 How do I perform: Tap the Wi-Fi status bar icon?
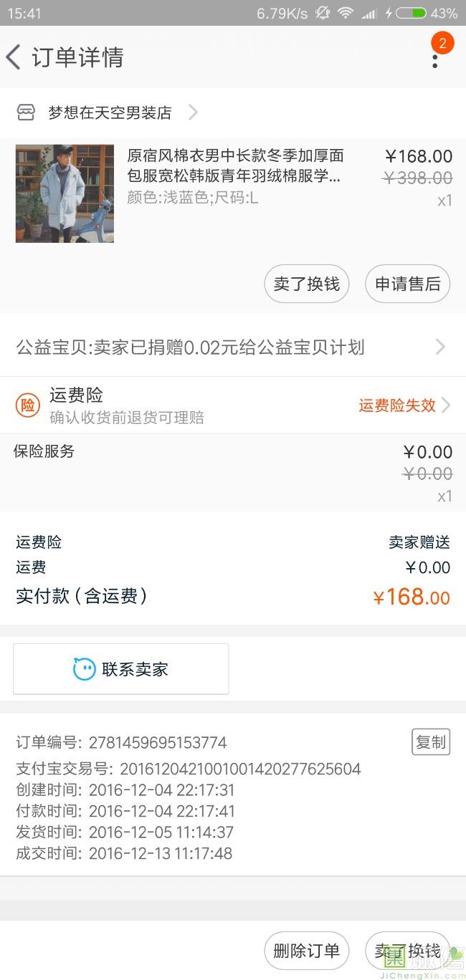pos(346,13)
